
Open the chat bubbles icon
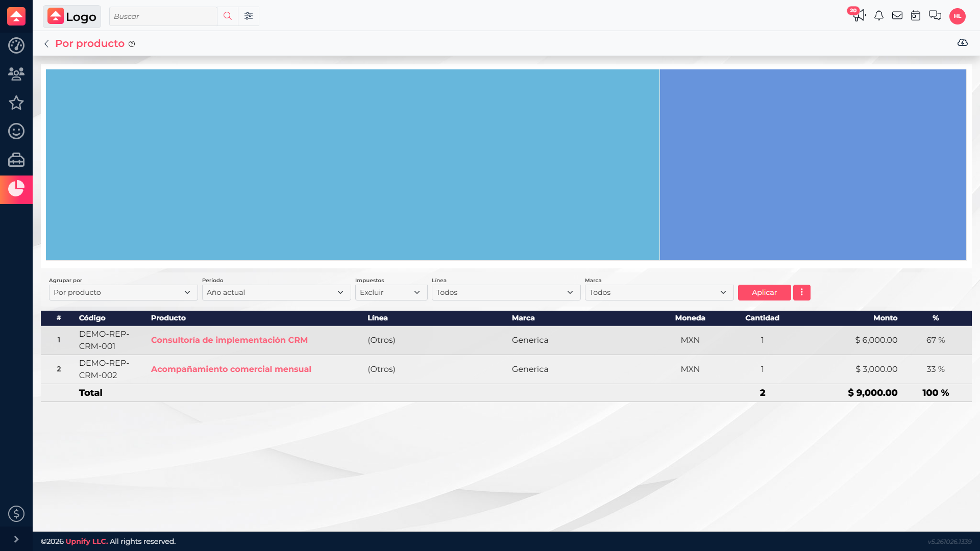tap(935, 16)
